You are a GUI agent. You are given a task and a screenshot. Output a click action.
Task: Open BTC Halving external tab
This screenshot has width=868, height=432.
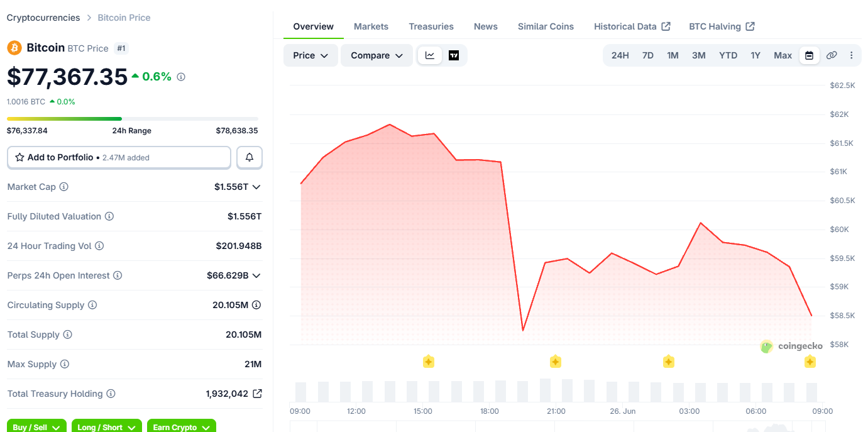pos(722,26)
